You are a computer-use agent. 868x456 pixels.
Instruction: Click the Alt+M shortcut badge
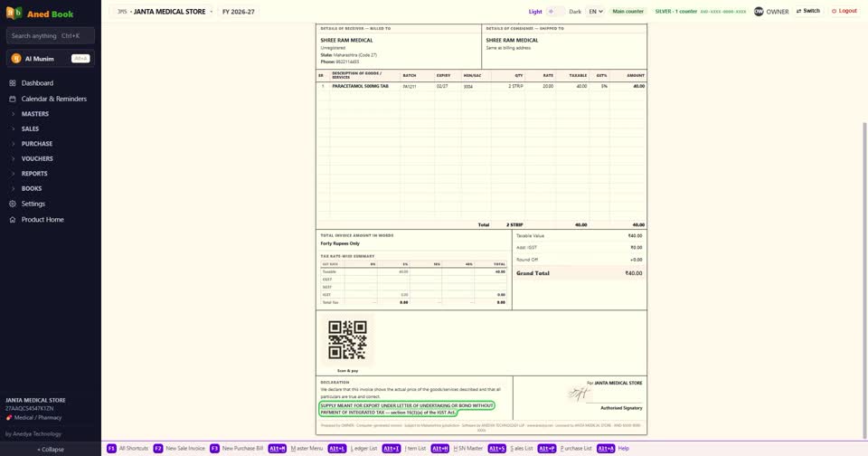click(278, 448)
